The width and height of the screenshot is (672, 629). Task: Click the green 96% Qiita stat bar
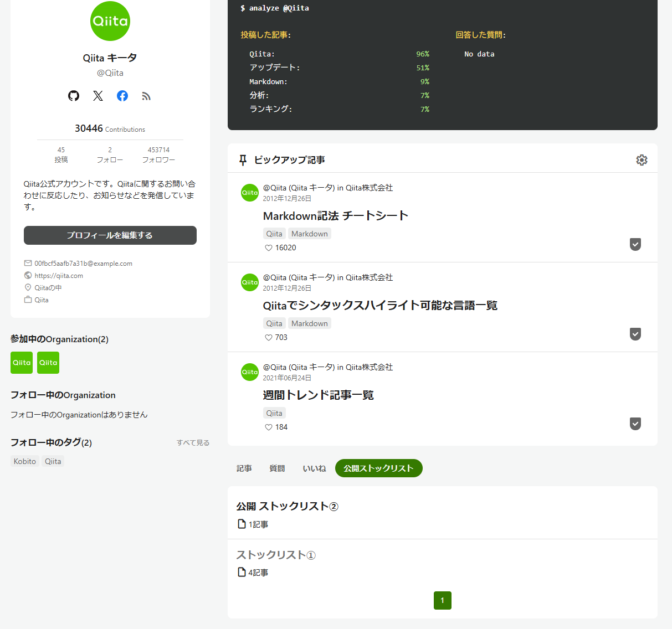click(x=423, y=54)
